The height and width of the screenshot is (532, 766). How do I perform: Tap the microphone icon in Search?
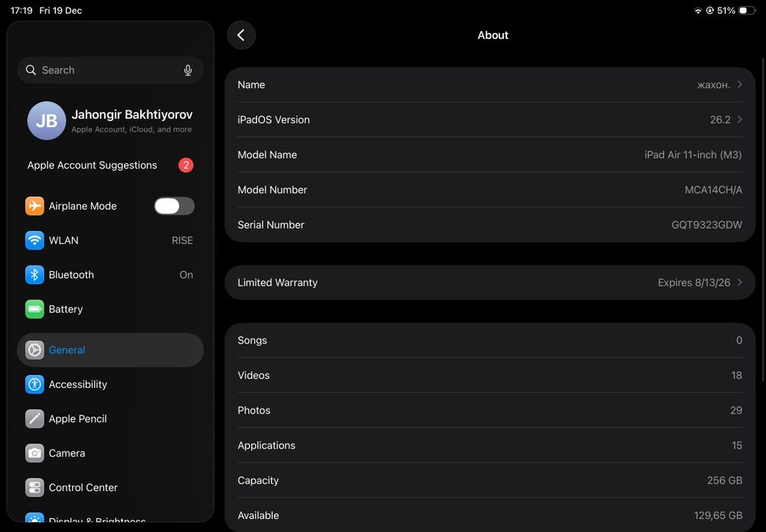point(188,70)
